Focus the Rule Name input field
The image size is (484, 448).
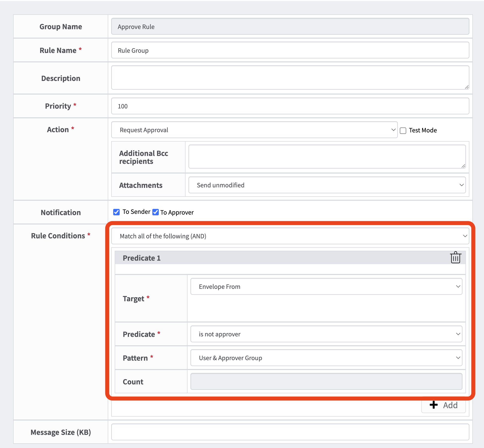pyautogui.click(x=290, y=50)
